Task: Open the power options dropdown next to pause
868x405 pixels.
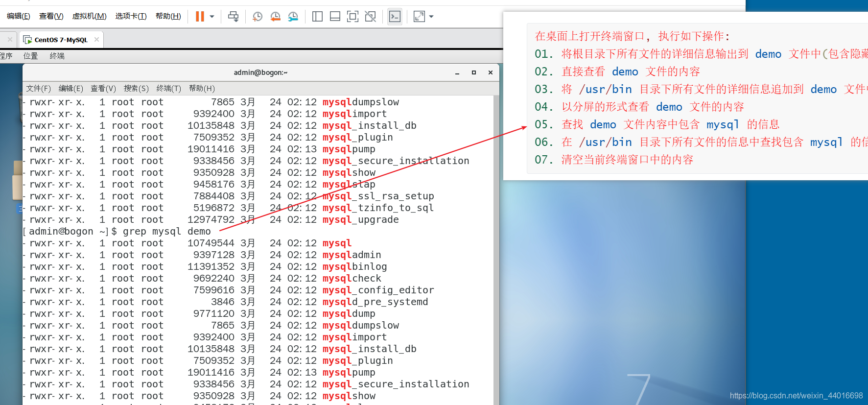Action: click(x=212, y=17)
